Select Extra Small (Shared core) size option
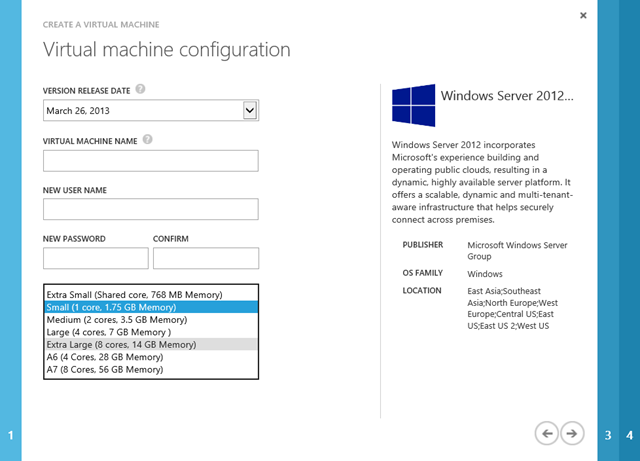 coord(151,295)
